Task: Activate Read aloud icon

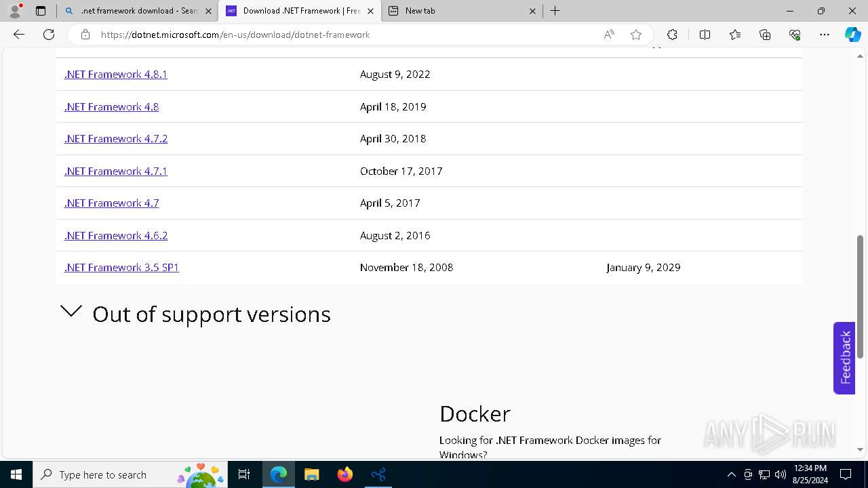Action: point(609,35)
